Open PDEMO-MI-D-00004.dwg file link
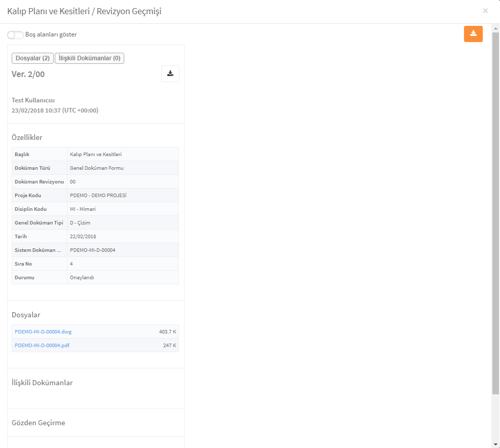This screenshot has width=500, height=448. click(43, 332)
